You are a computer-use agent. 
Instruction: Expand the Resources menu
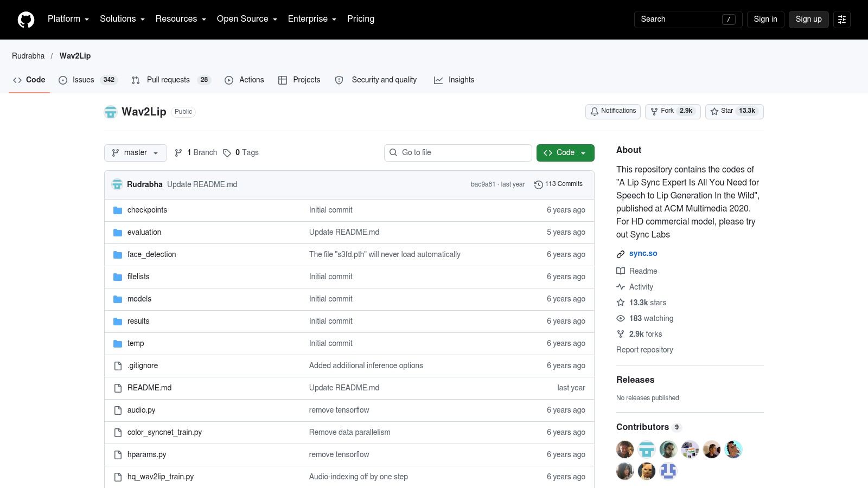181,19
